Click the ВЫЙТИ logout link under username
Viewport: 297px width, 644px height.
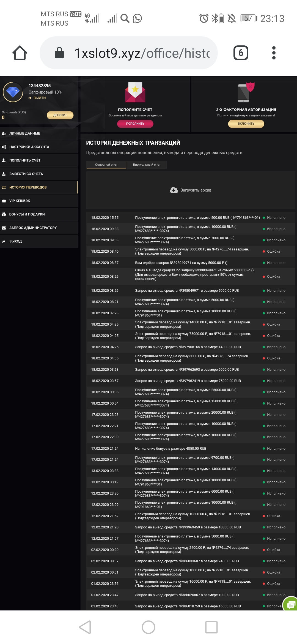(x=37, y=98)
